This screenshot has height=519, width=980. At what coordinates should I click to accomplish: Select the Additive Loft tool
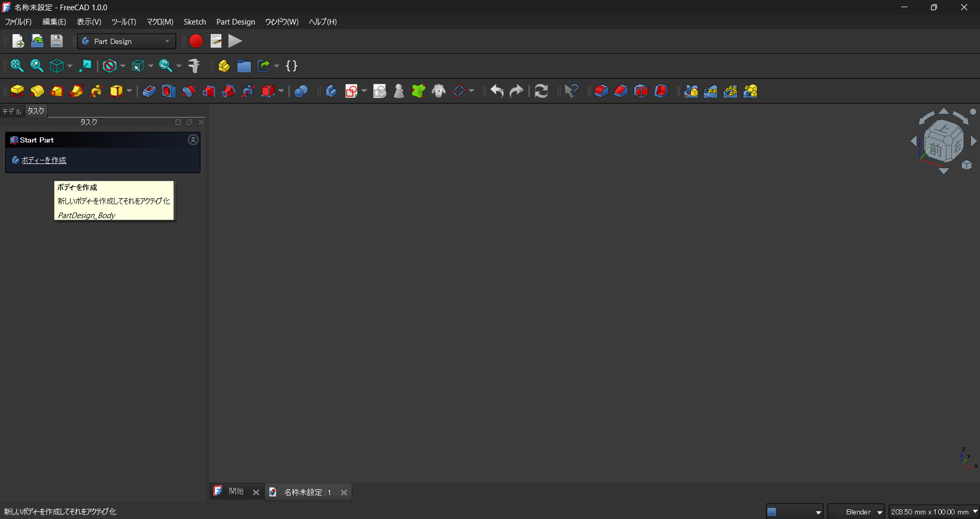[x=57, y=91]
